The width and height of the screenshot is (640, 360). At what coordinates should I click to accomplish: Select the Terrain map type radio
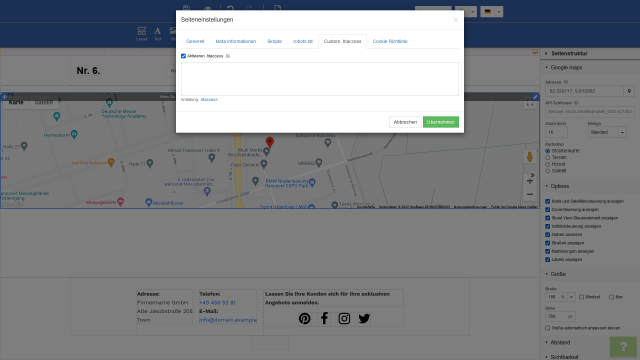[x=548, y=158]
